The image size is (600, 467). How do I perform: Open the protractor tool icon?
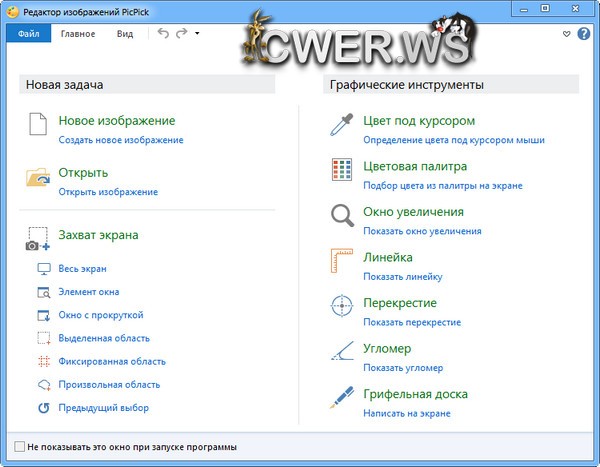click(x=342, y=353)
